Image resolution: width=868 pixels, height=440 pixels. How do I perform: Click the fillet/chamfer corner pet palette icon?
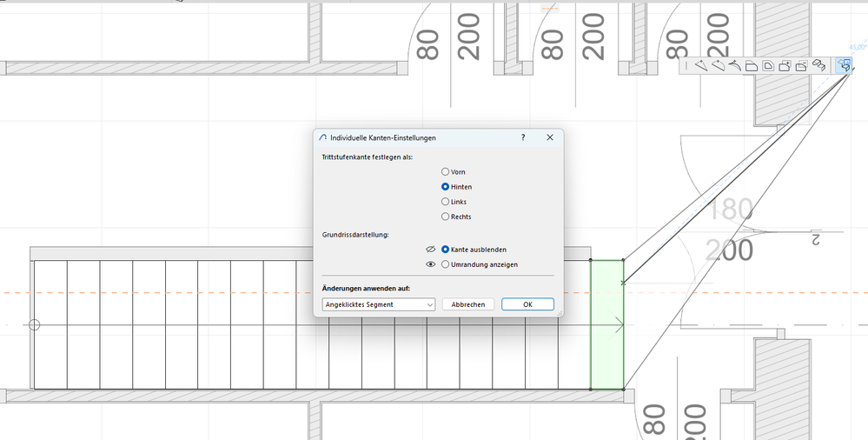click(x=752, y=66)
